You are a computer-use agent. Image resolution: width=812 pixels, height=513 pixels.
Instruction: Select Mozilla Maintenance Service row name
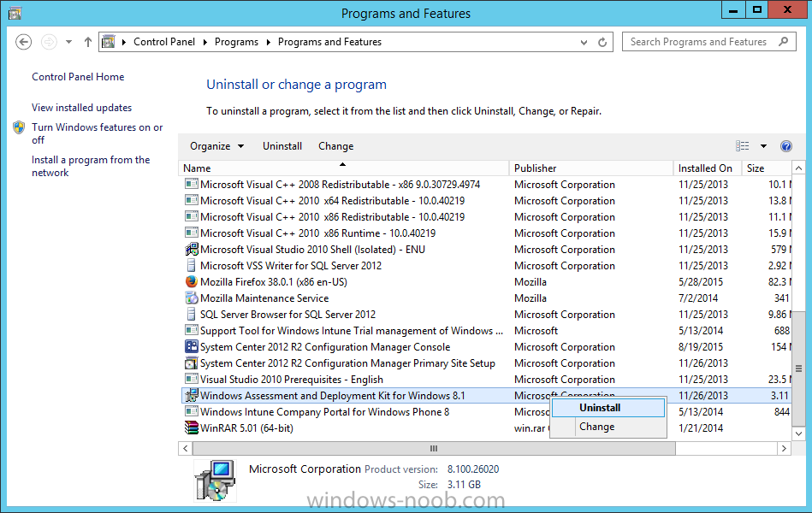point(264,298)
